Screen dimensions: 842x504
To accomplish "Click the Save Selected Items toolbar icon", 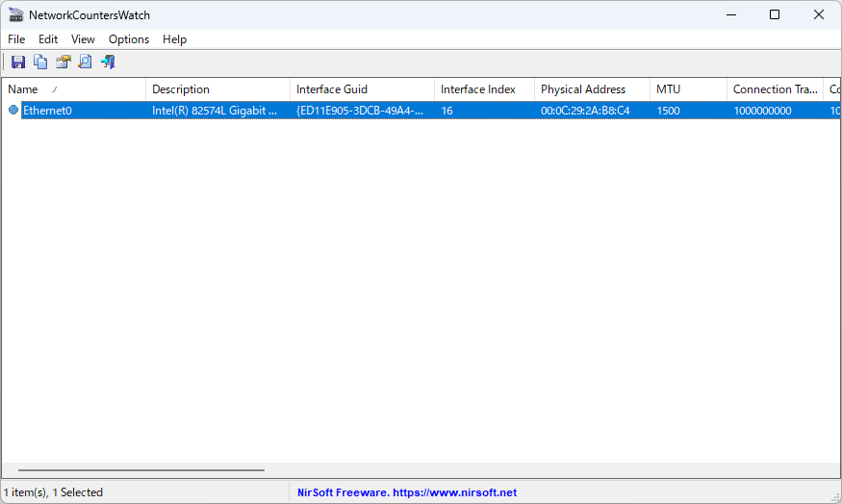I will click(x=18, y=63).
